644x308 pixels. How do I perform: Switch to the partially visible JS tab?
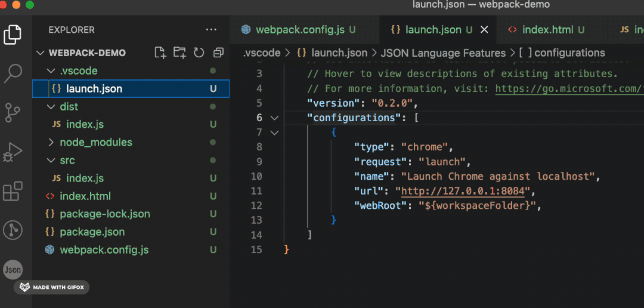626,30
